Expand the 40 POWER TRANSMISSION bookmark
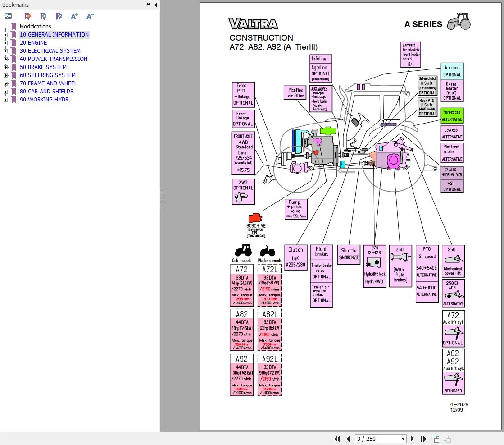This screenshot has width=504, height=445. (x=5, y=59)
